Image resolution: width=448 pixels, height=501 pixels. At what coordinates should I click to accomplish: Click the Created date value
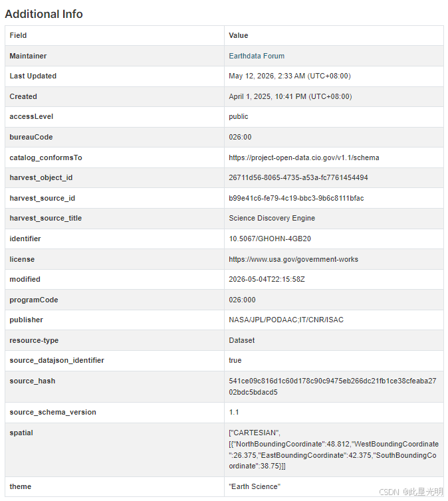(x=290, y=96)
